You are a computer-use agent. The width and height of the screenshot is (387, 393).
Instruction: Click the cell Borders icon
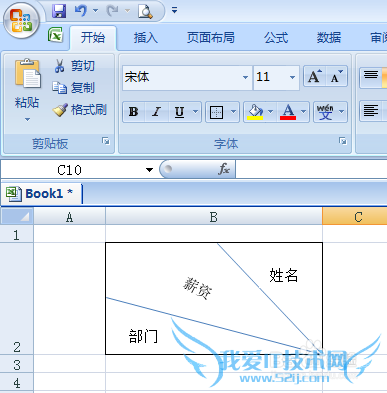click(217, 112)
